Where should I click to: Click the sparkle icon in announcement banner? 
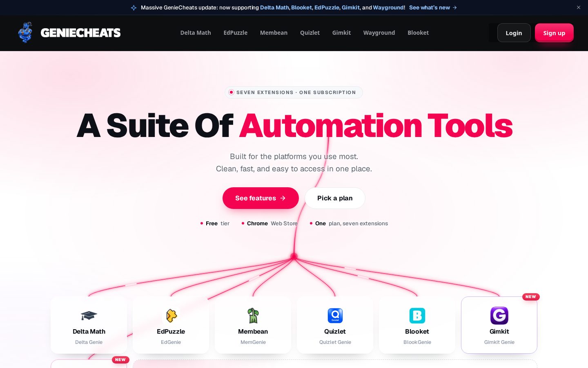click(134, 8)
